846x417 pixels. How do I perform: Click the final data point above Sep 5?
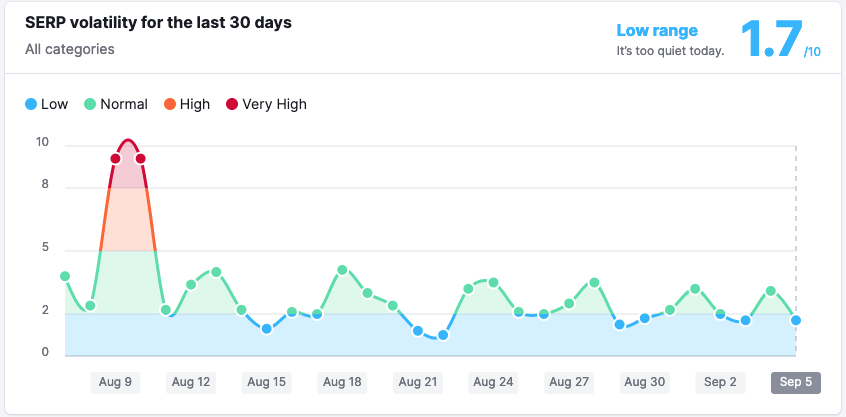point(796,320)
